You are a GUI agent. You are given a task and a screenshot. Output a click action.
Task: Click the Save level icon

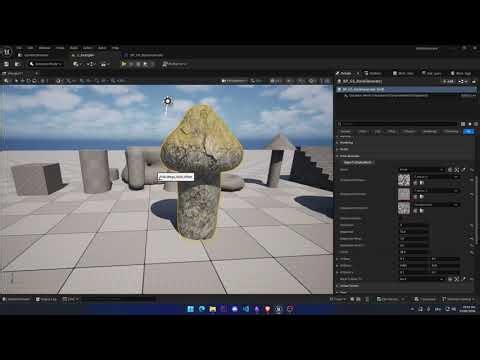click(x=6, y=64)
